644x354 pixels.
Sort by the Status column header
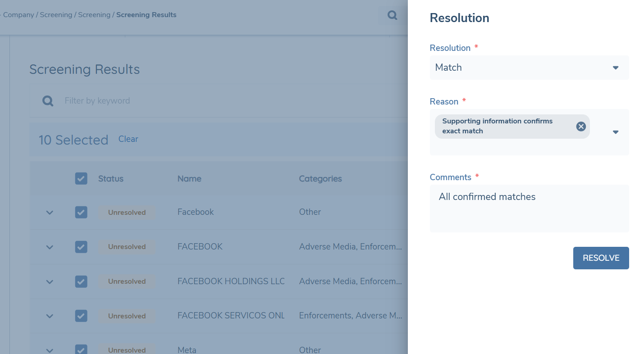coord(111,179)
